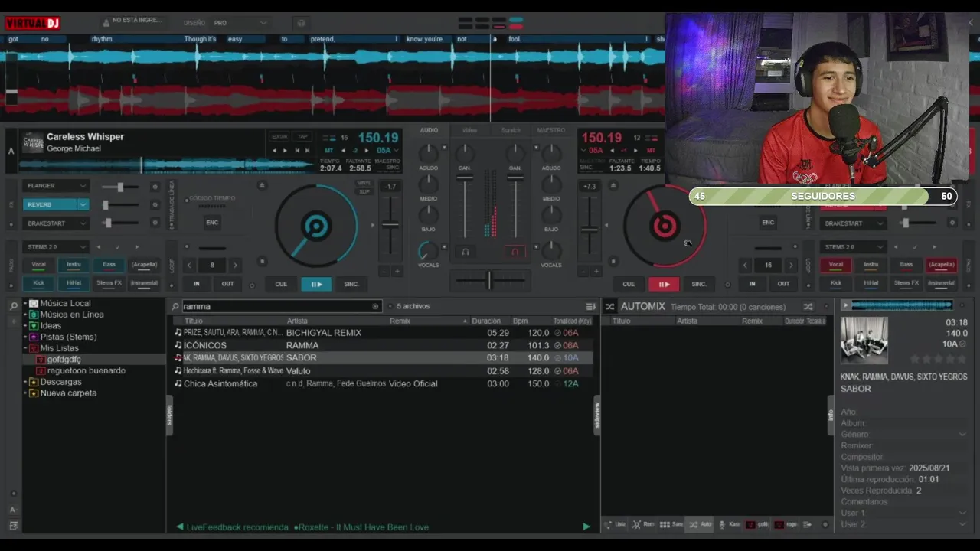
Task: Open browser options list icon
Action: coord(590,306)
